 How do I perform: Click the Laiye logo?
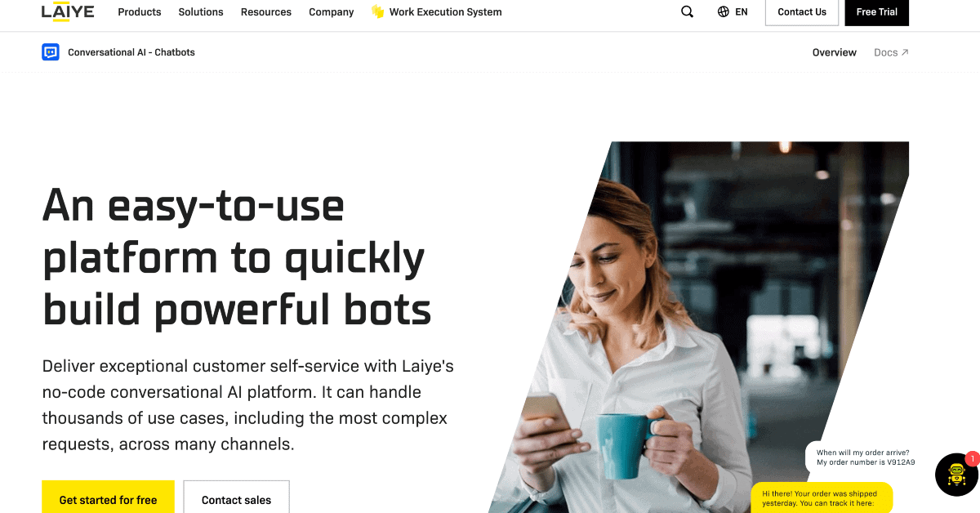[x=68, y=11]
